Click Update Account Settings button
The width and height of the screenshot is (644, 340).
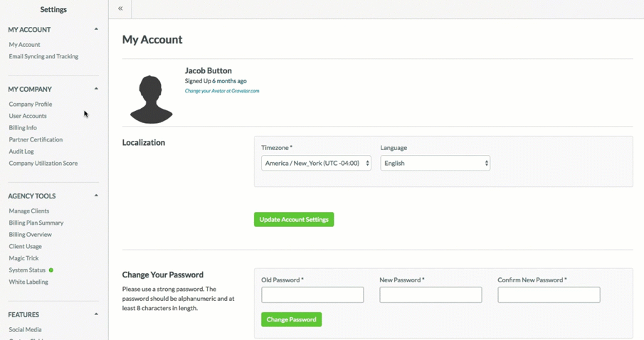294,220
